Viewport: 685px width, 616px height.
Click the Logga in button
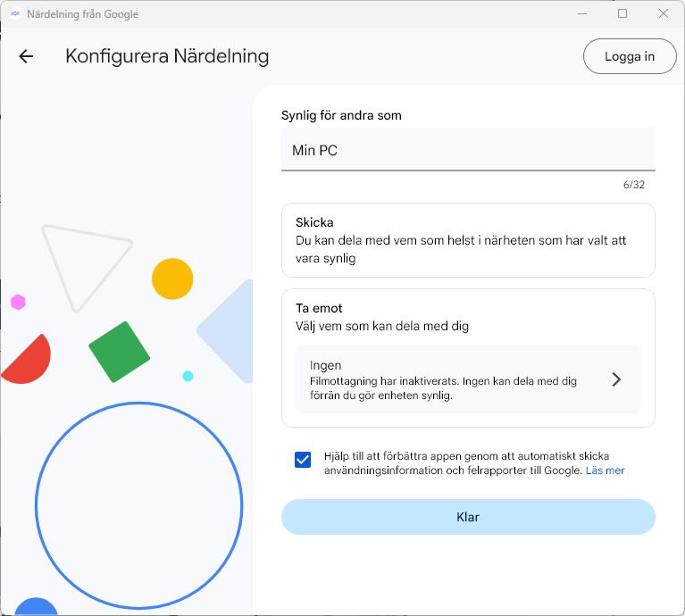(630, 56)
